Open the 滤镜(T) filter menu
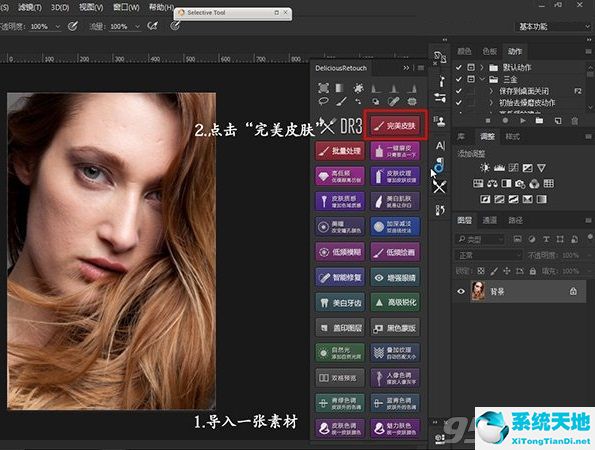Viewport: 595px width, 450px height. (x=30, y=7)
